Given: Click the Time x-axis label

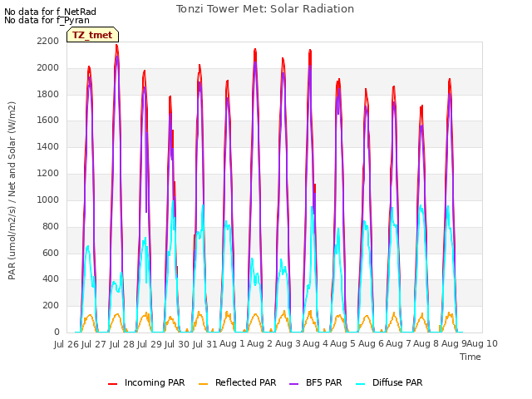Looking at the screenshot, I should click(x=470, y=357).
